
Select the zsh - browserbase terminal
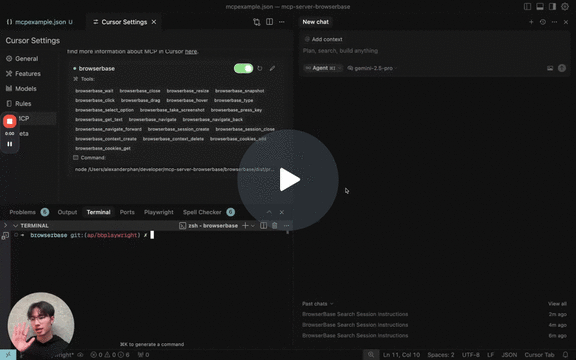tap(208, 226)
